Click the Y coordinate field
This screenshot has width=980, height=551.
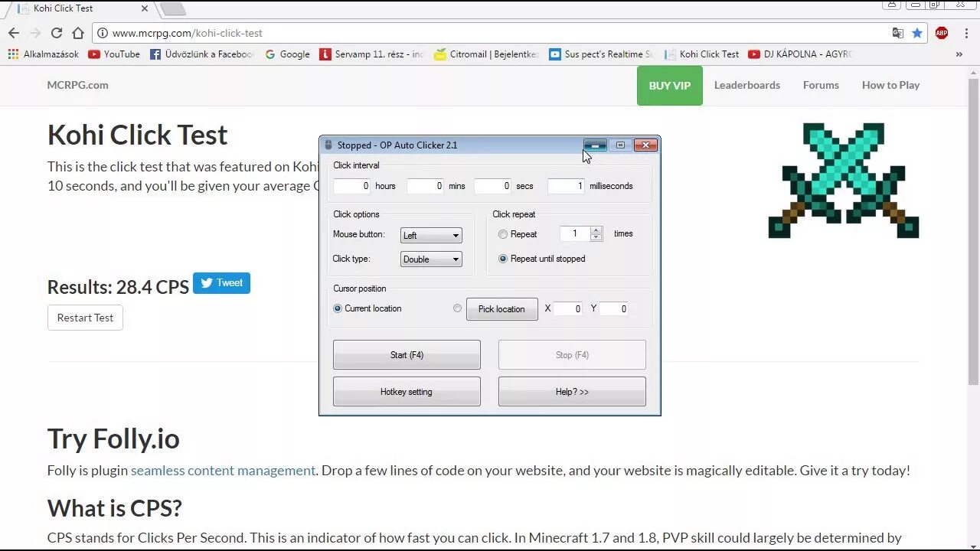pyautogui.click(x=614, y=309)
